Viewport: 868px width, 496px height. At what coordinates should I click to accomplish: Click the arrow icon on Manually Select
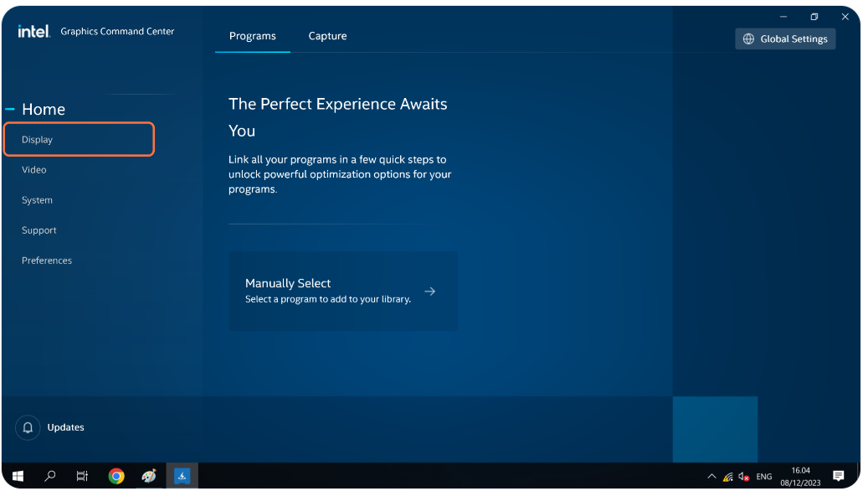point(429,292)
